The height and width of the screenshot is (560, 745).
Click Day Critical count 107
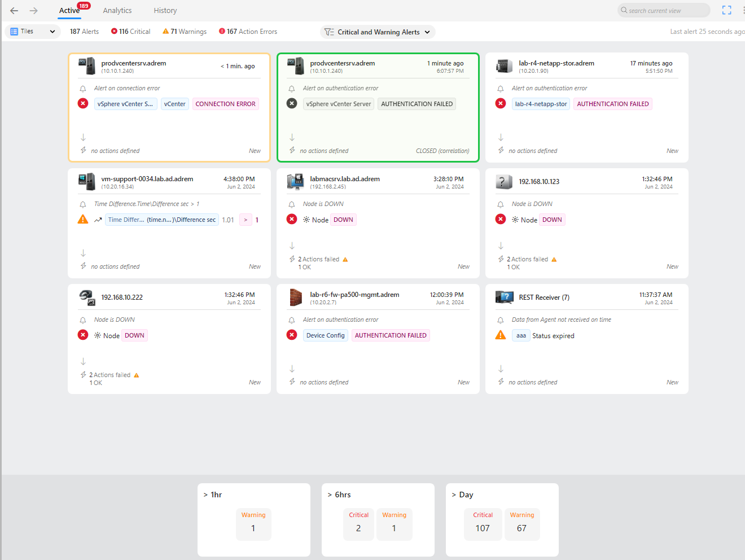483,524
